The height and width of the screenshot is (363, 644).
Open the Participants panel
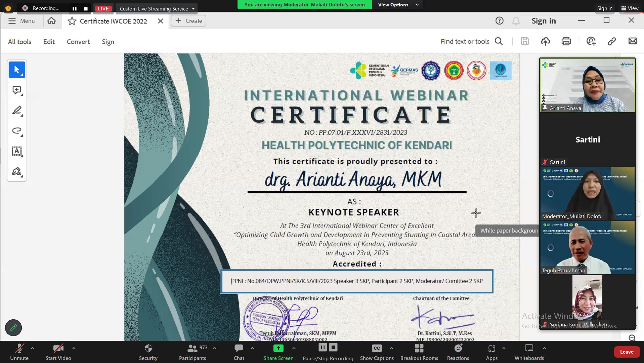pyautogui.click(x=192, y=352)
